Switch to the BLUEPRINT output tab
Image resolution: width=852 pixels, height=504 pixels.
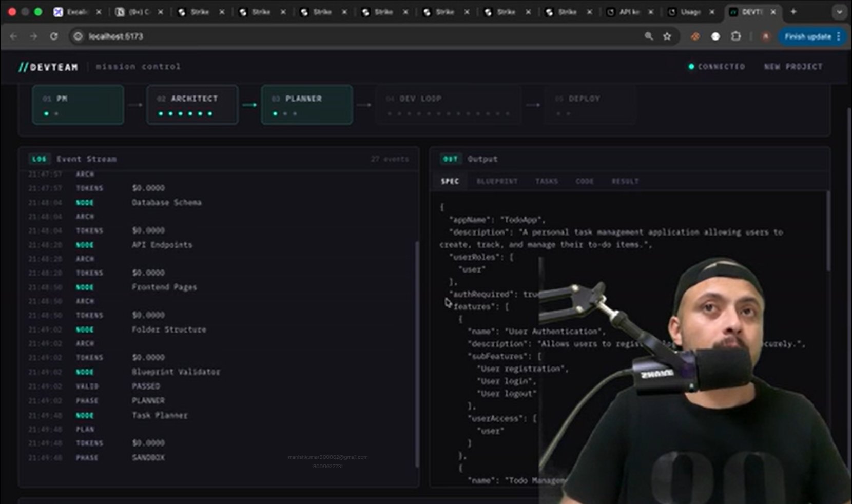(x=497, y=181)
